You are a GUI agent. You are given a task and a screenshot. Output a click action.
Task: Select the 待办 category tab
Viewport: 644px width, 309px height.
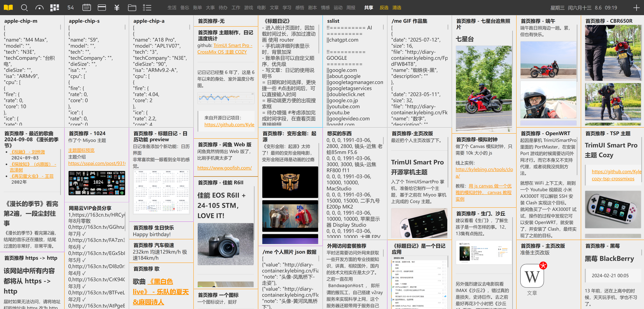[x=223, y=8]
